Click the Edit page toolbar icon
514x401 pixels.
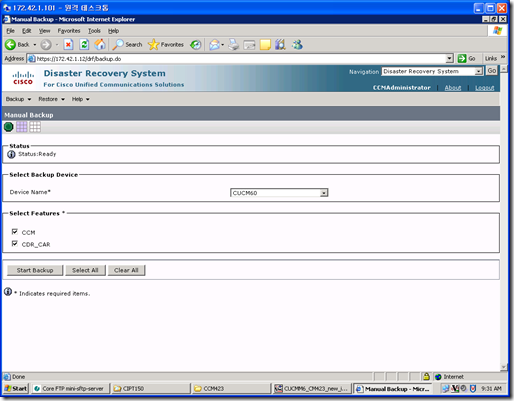point(249,45)
